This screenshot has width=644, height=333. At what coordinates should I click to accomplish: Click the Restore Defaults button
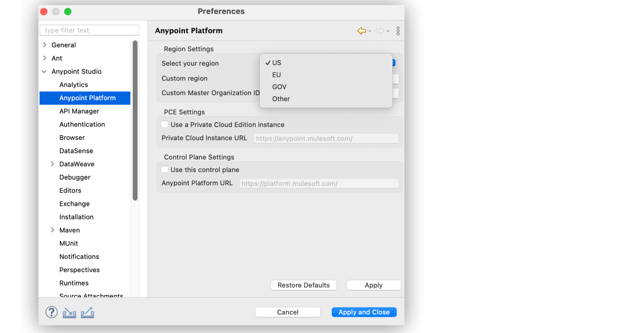[303, 285]
